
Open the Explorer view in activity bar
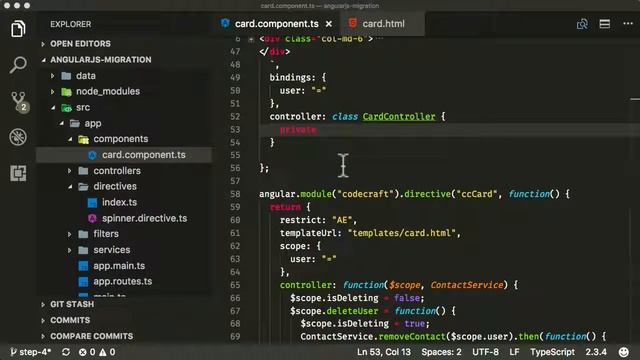(x=18, y=29)
